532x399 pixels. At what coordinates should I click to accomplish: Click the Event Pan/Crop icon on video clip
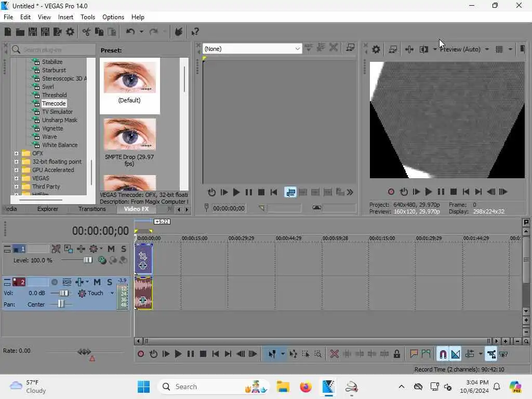[143, 256]
